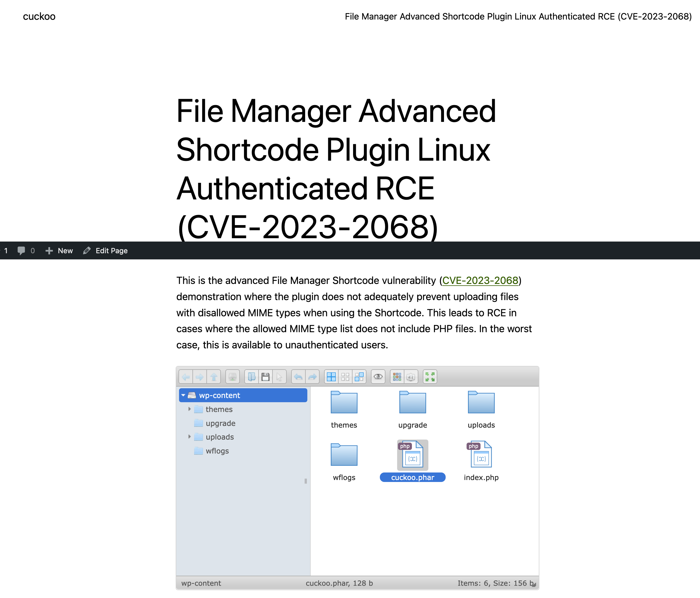Click the Download (save) toolbar icon
Image resolution: width=700 pixels, height=598 pixels.
(265, 377)
